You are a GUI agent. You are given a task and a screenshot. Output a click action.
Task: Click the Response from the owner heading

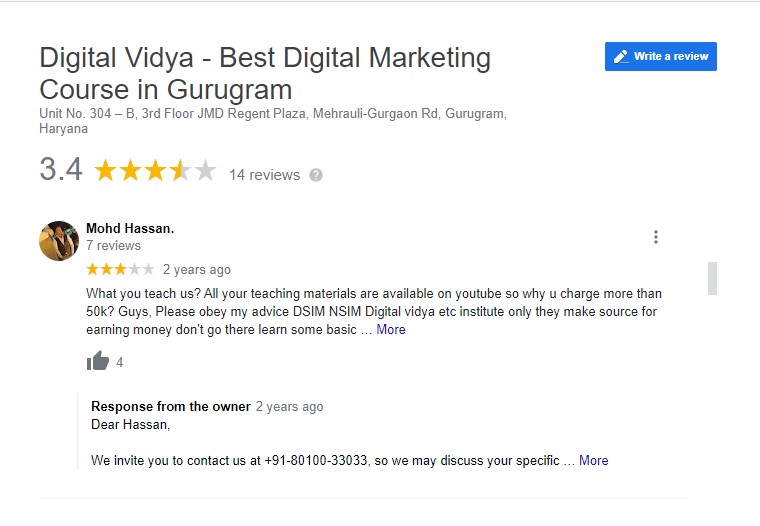pos(171,406)
